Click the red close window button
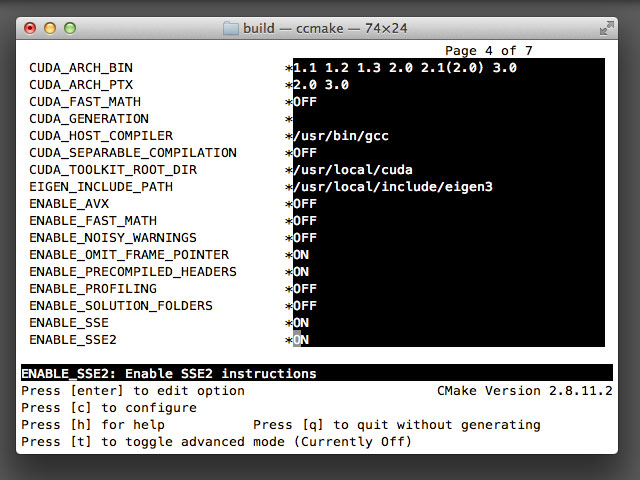This screenshot has height=480, width=640. click(33, 28)
